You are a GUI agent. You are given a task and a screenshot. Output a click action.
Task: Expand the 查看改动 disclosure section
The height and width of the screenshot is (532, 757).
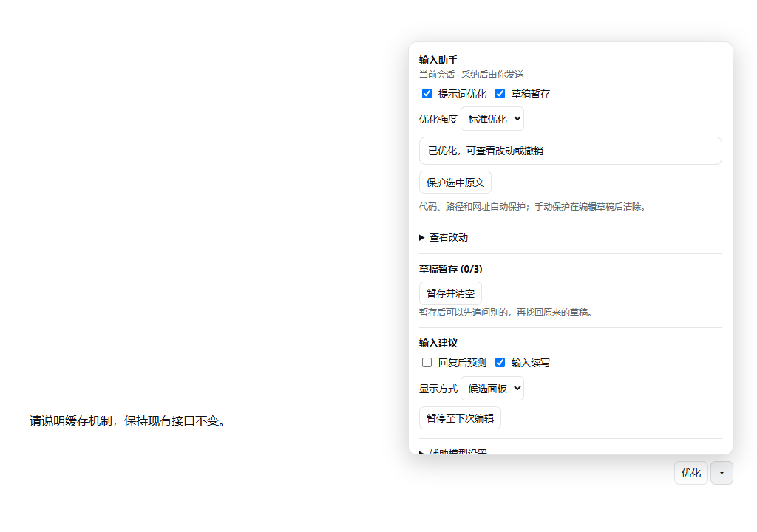pyautogui.click(x=444, y=237)
